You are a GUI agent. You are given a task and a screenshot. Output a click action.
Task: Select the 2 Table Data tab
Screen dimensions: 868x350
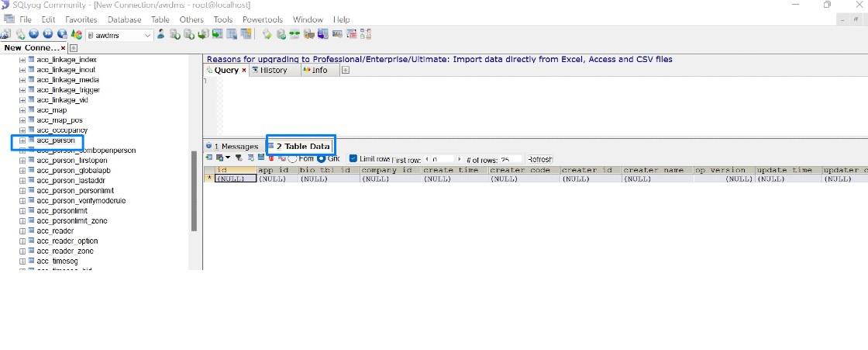pyautogui.click(x=299, y=147)
